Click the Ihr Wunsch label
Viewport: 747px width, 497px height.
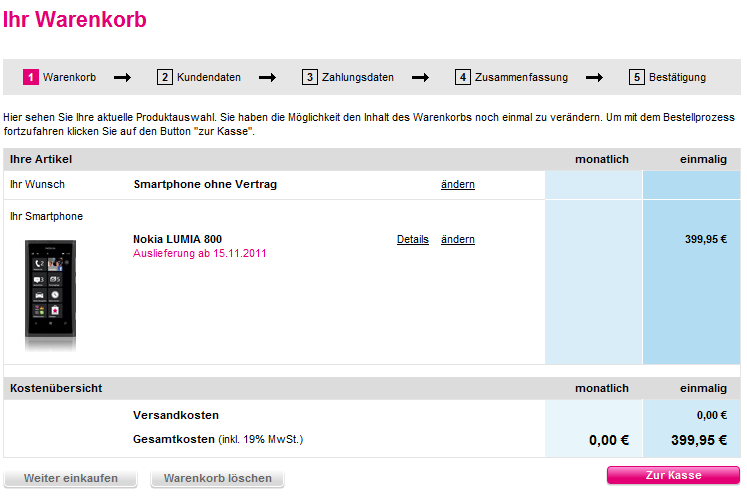(37, 184)
